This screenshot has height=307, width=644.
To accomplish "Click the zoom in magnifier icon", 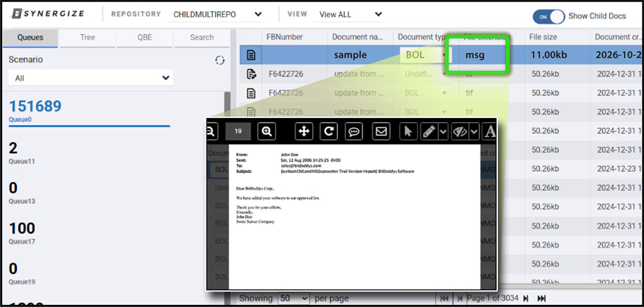I will tap(267, 131).
